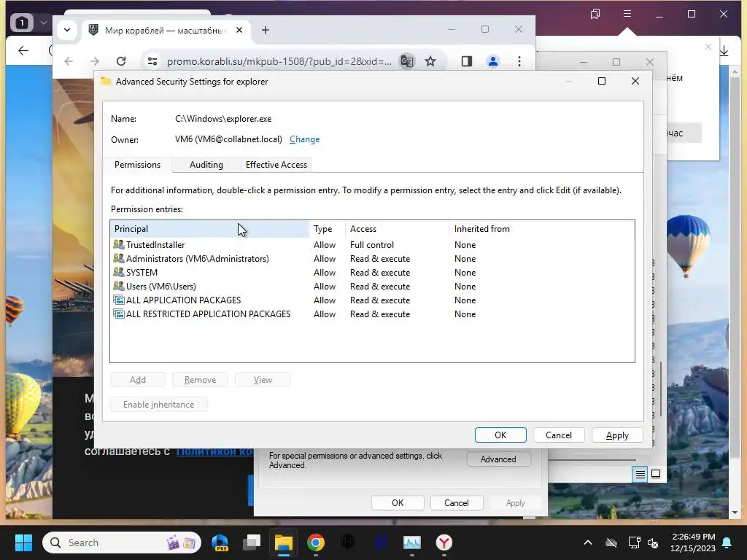The image size is (747, 560).
Task: Open Chrome three-dot menu
Action: (x=519, y=61)
